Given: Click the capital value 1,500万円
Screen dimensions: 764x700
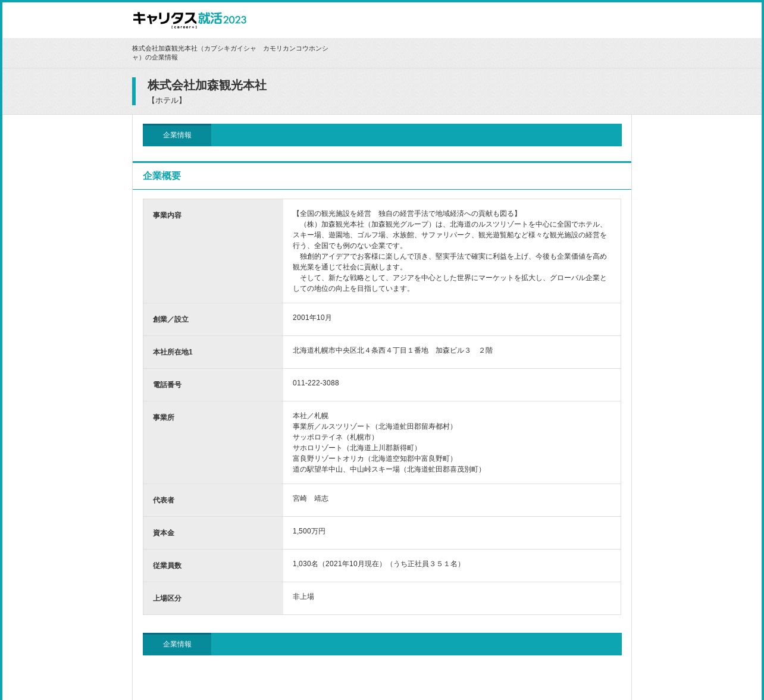Looking at the screenshot, I should [x=309, y=531].
